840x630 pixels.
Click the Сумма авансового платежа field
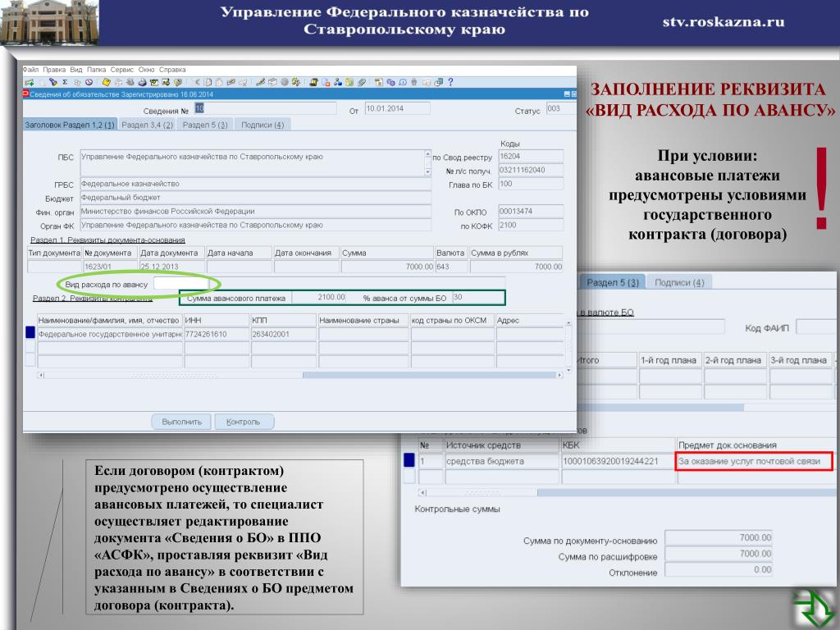pos(319,297)
